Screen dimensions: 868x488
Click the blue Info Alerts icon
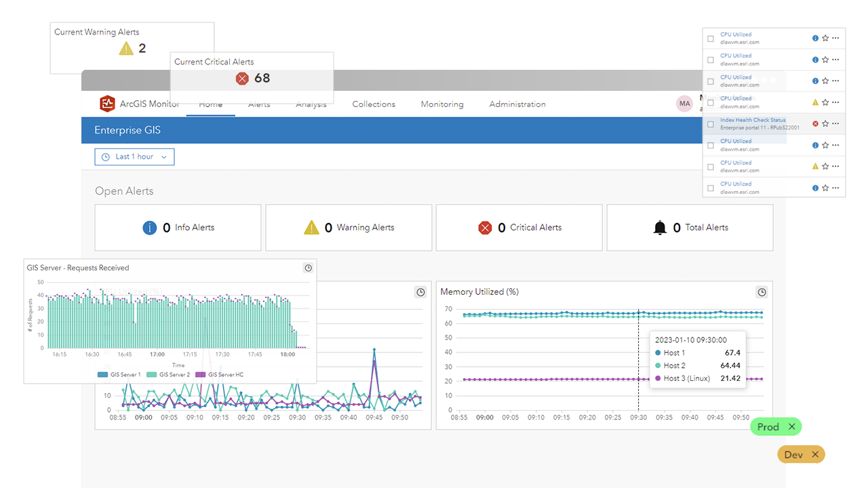[150, 228]
